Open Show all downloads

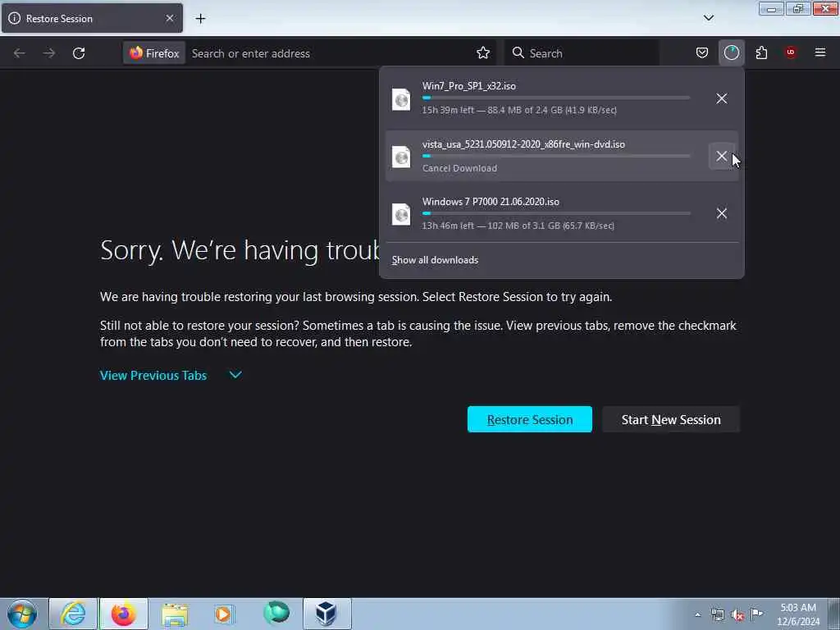[435, 260]
